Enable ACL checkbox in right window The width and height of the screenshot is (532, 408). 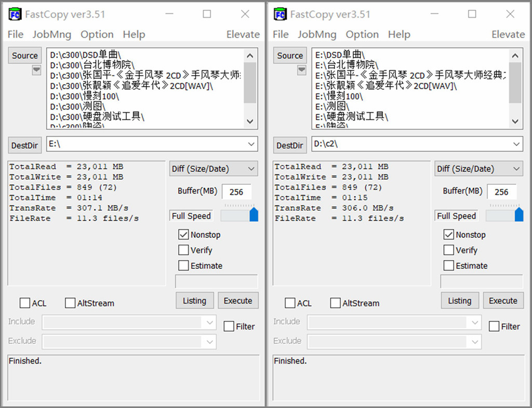coord(290,303)
